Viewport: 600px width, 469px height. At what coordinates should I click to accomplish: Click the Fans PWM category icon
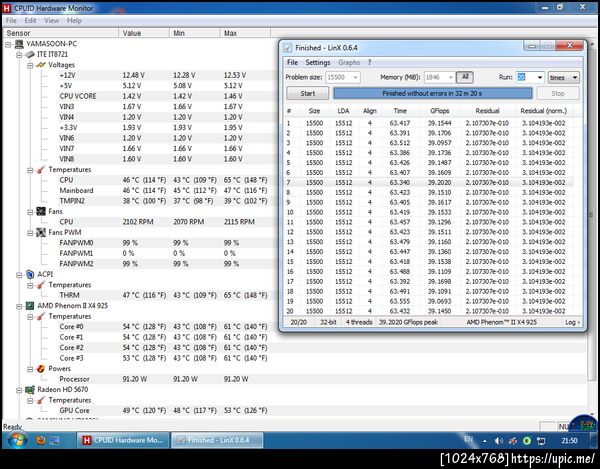(x=41, y=232)
